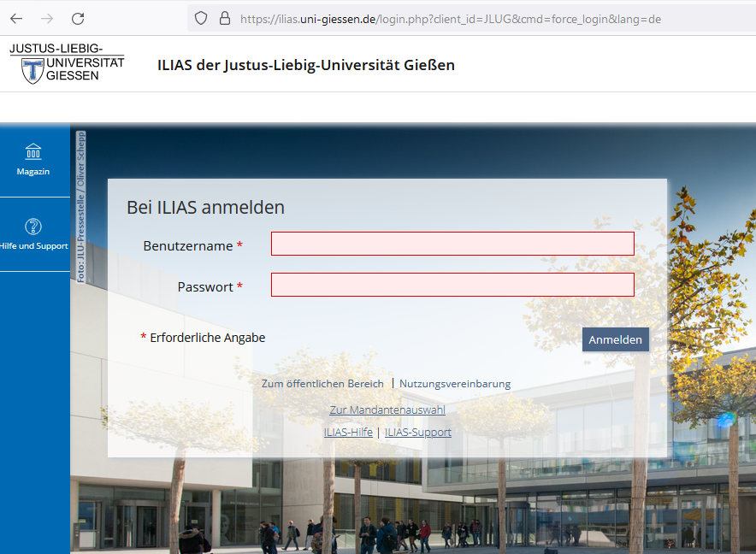
Task: Open the tracking protection shield icon
Action: coord(200,17)
